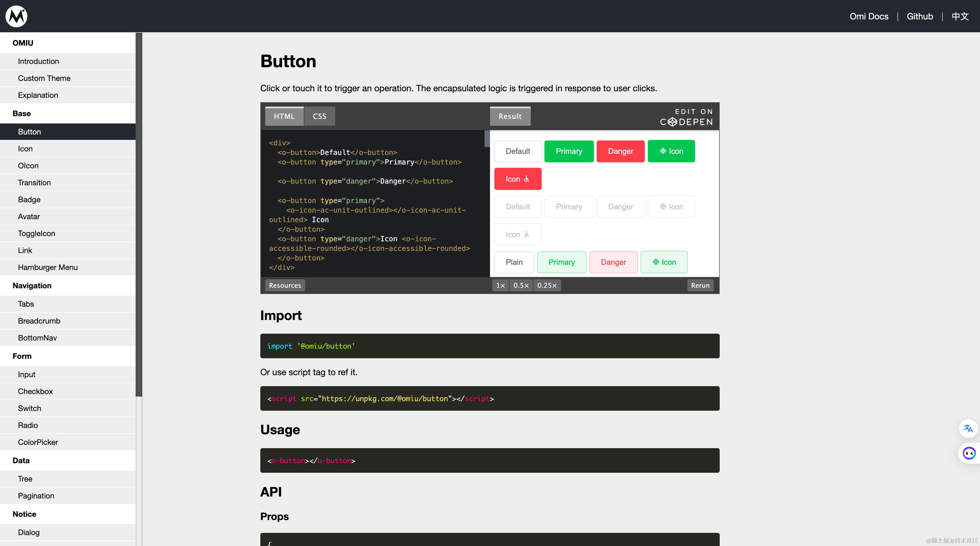This screenshot has height=546, width=980.
Task: Set preview zoom to 0.5×
Action: [x=521, y=286]
